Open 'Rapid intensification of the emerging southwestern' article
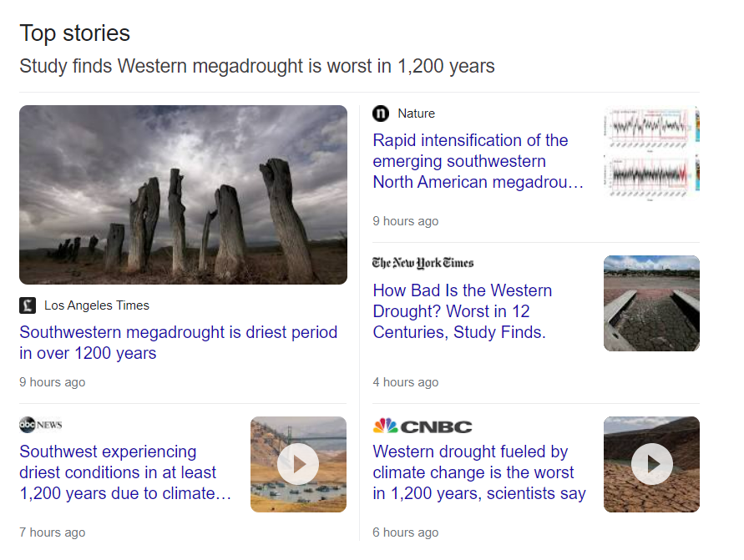The height and width of the screenshot is (560, 744). (x=478, y=161)
